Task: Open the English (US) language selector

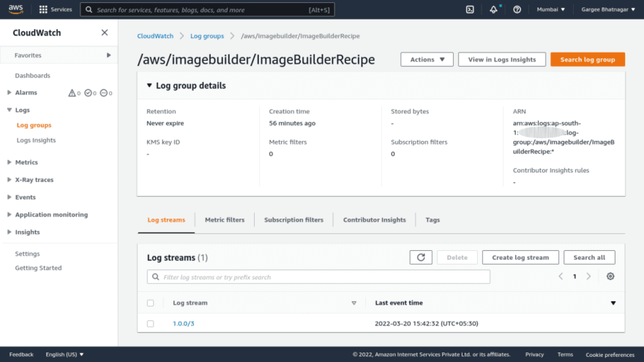Action: click(64, 355)
